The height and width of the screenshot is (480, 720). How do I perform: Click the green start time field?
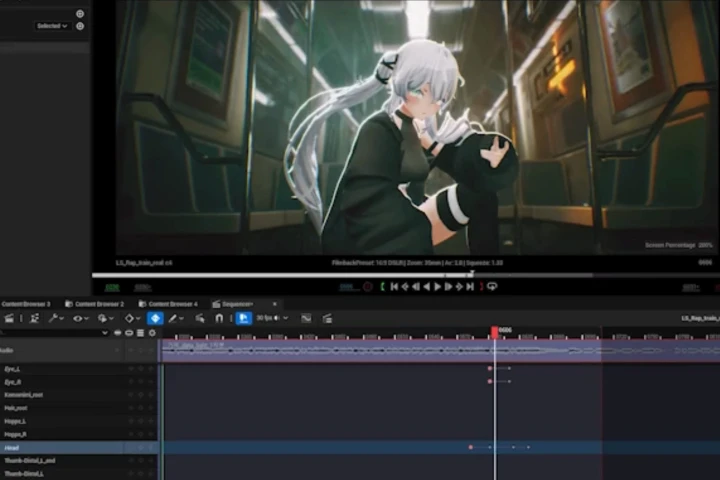(x=112, y=288)
